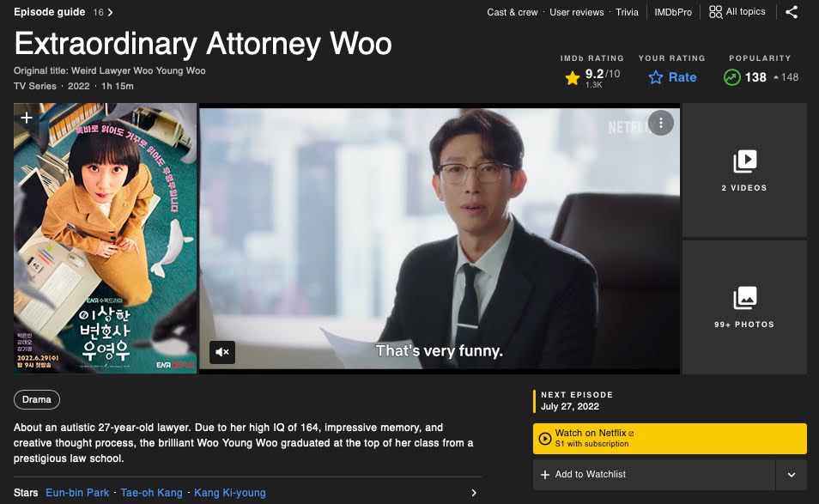
Task: Click the share icon at top right
Action: tap(792, 12)
